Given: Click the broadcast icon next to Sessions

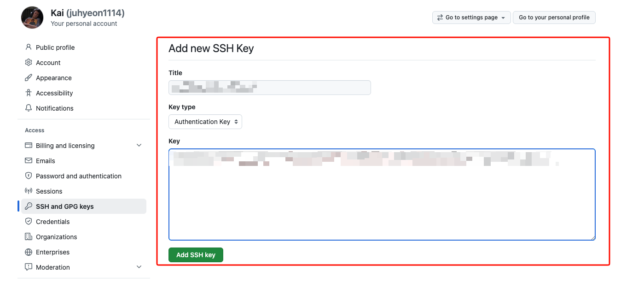Looking at the screenshot, I should pyautogui.click(x=29, y=191).
